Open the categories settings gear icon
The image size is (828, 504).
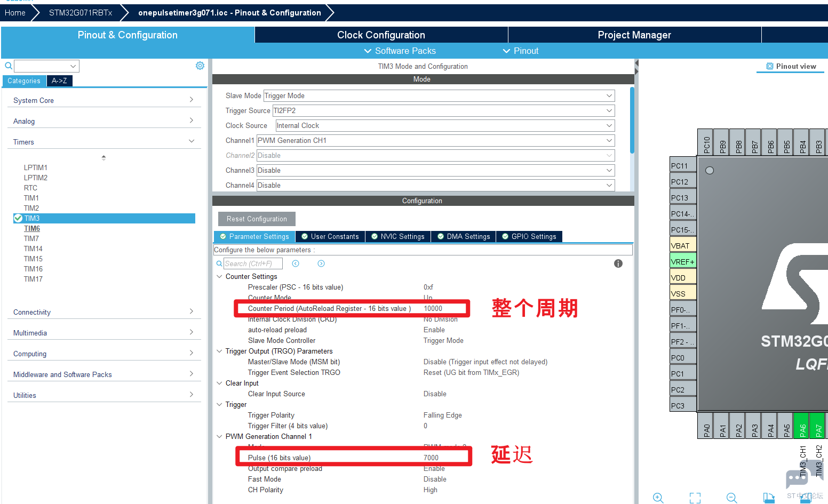[x=200, y=66]
